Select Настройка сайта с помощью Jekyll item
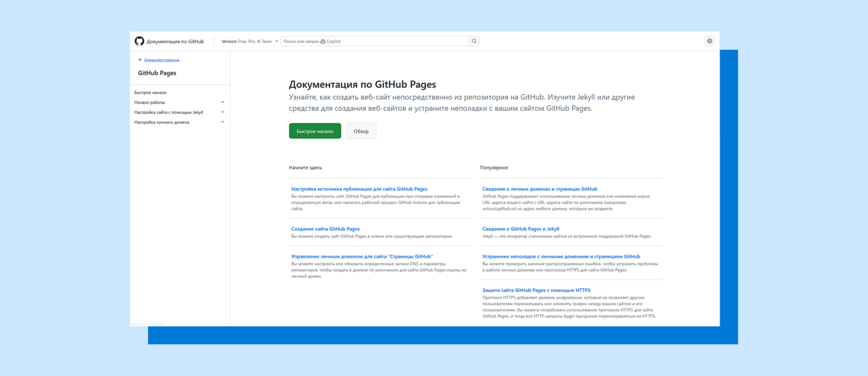The height and width of the screenshot is (376, 868). [x=169, y=112]
